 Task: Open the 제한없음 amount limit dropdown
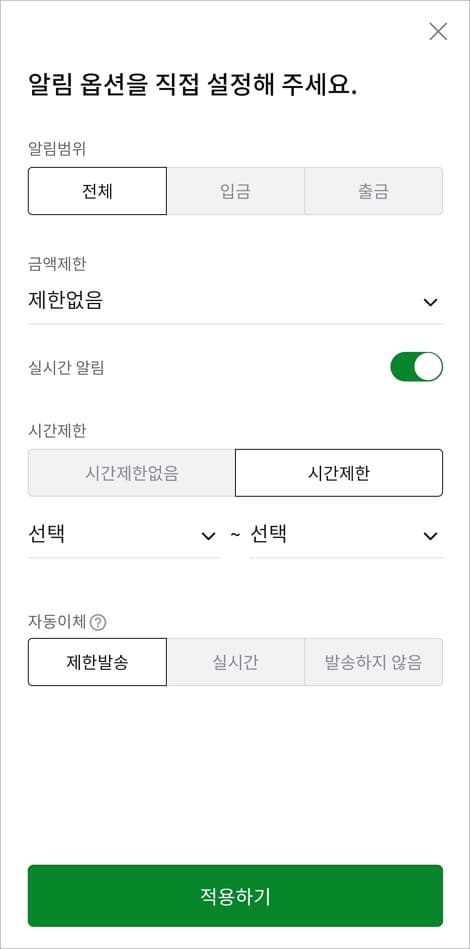coord(235,301)
